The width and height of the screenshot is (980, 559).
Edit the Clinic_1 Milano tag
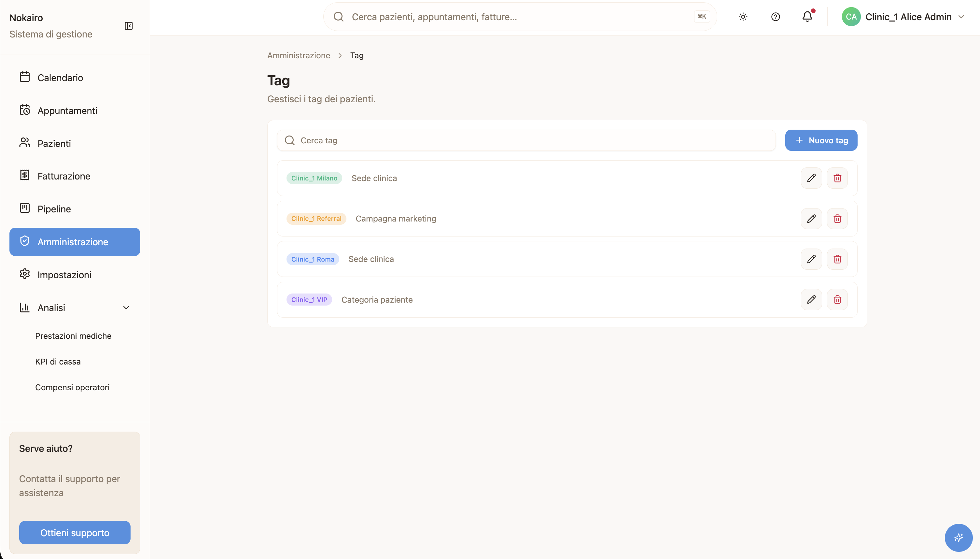coord(811,178)
